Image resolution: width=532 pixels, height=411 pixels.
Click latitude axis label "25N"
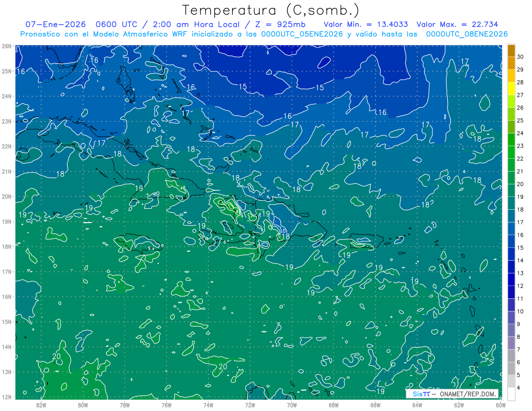[7, 71]
